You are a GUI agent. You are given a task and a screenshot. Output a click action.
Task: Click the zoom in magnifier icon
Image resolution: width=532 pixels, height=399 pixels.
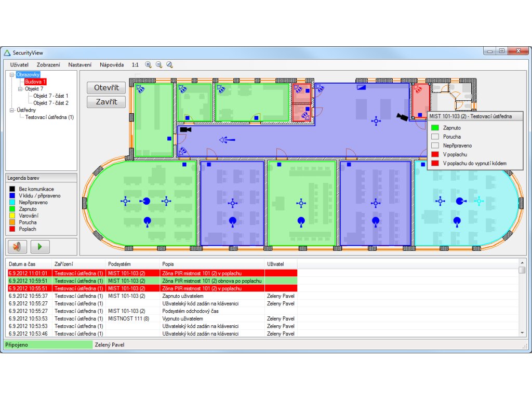coord(148,64)
